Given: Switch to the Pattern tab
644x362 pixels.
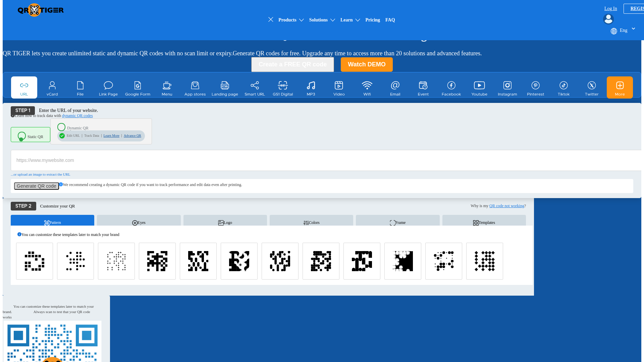Looking at the screenshot, I should (52, 221).
